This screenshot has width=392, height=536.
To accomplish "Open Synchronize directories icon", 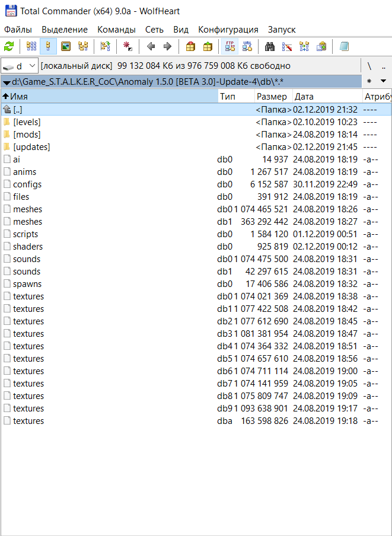I will coord(304,46).
